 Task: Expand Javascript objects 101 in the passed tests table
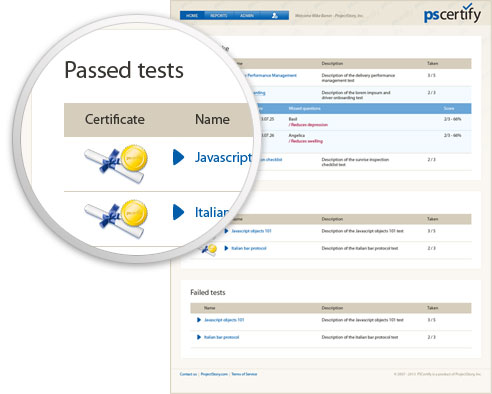(226, 231)
